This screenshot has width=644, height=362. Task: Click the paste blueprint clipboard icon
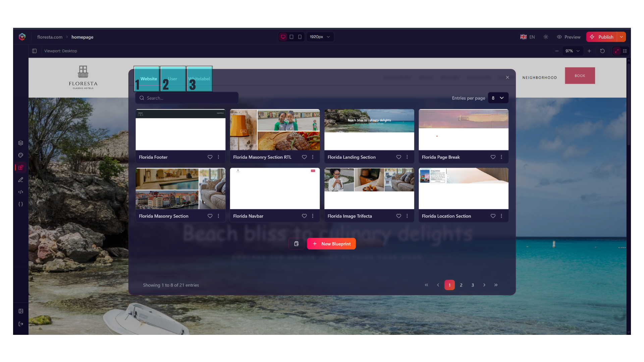point(297,244)
